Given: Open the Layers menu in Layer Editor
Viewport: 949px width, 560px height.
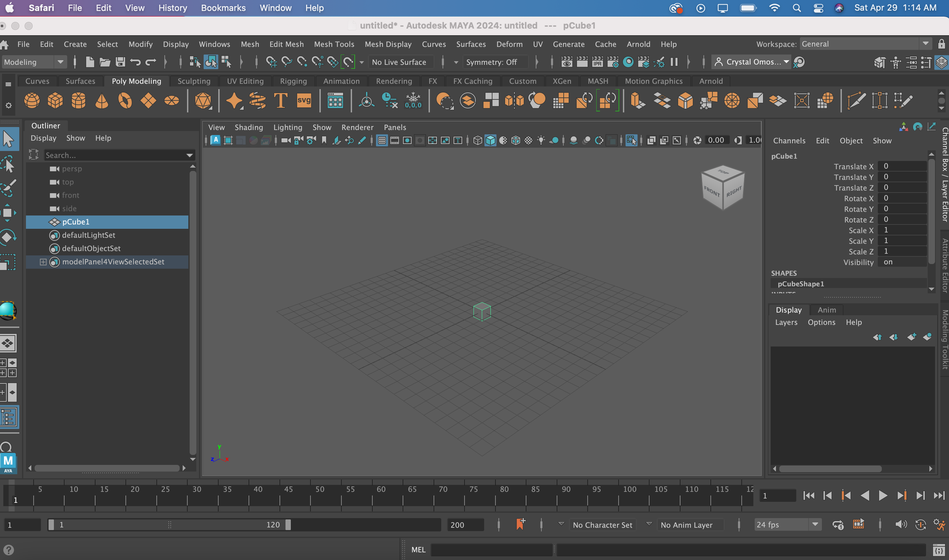Looking at the screenshot, I should click(x=786, y=322).
